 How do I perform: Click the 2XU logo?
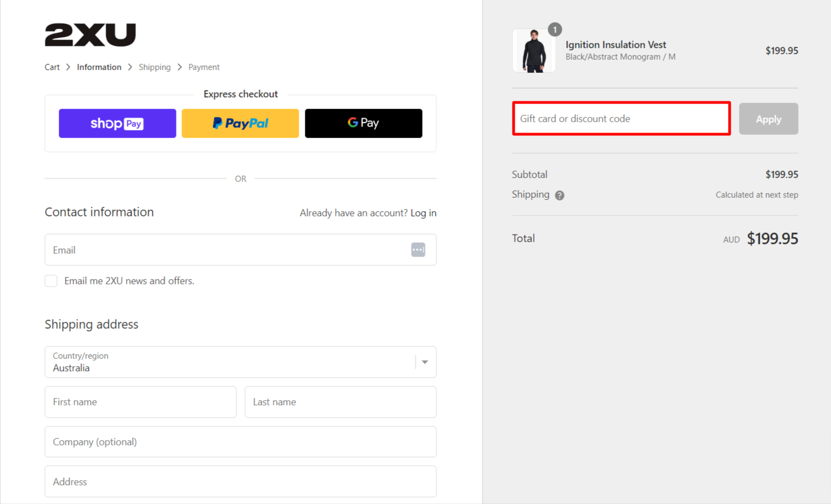pyautogui.click(x=90, y=35)
